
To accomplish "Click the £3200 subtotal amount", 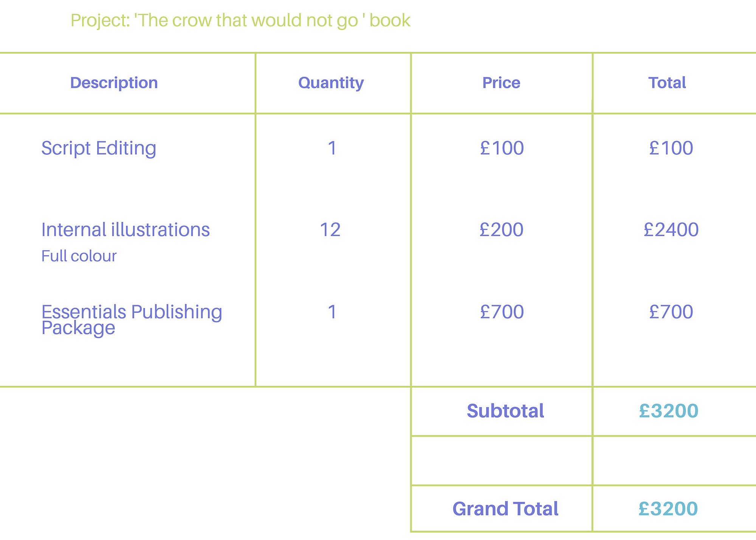I will click(x=669, y=411).
